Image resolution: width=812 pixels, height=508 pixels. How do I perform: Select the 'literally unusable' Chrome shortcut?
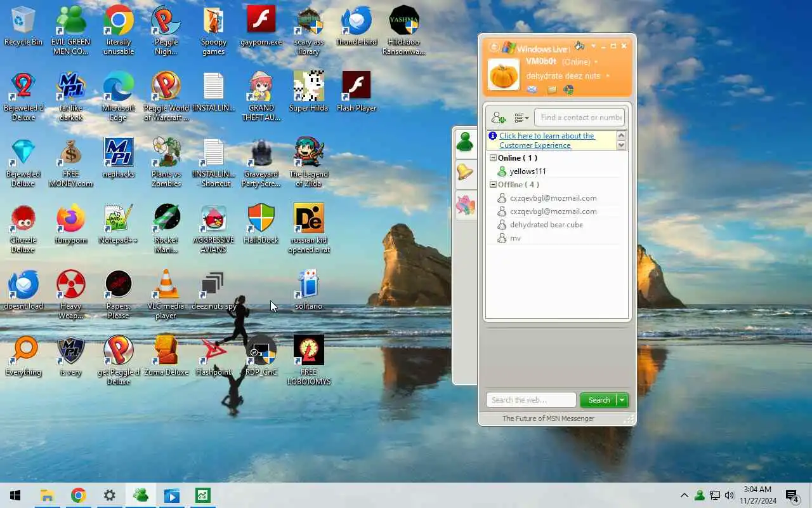119,30
